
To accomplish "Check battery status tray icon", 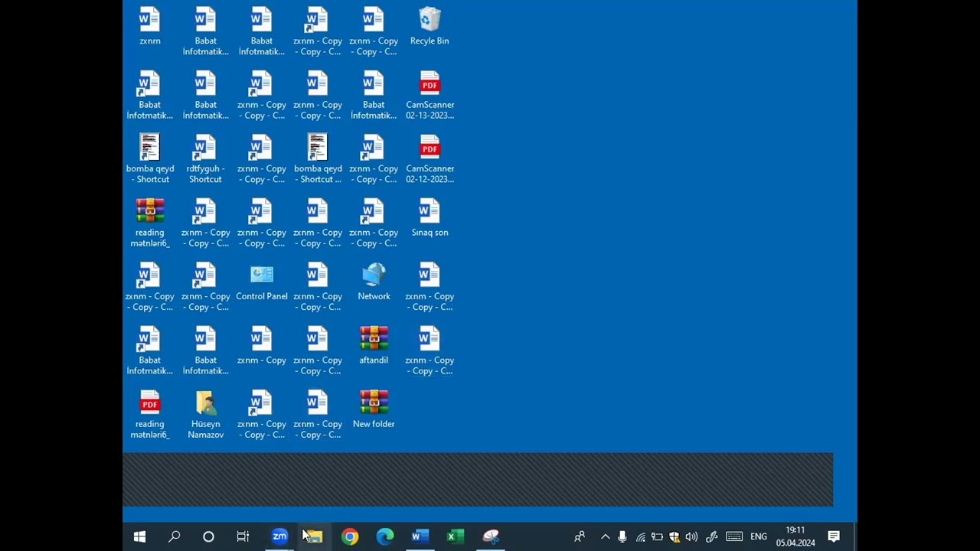I will click(657, 537).
